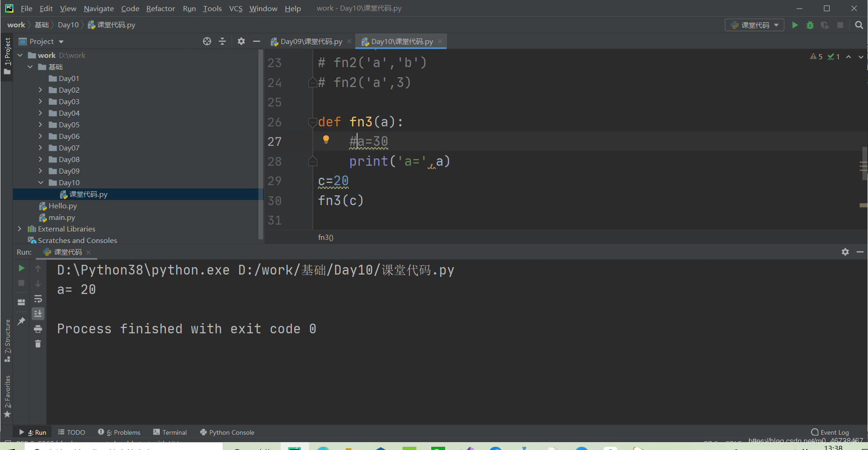Print the Run console output
This screenshot has width=868, height=450.
point(38,329)
